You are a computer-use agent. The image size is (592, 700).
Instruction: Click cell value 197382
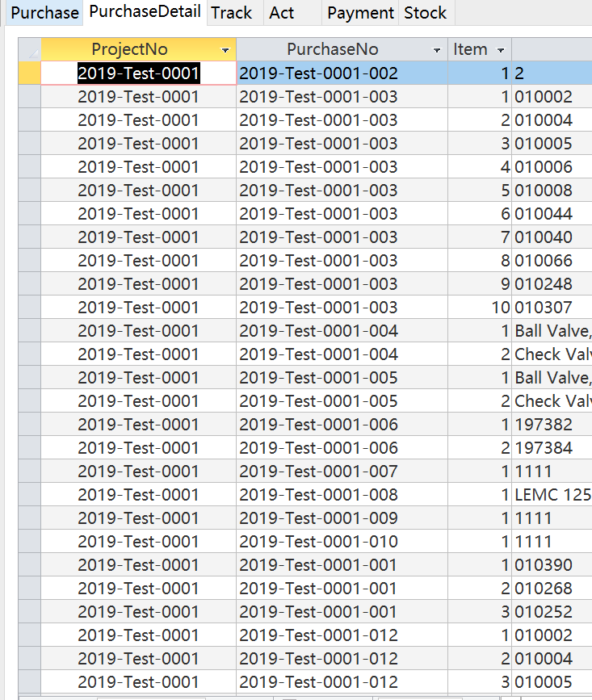pyautogui.click(x=552, y=424)
